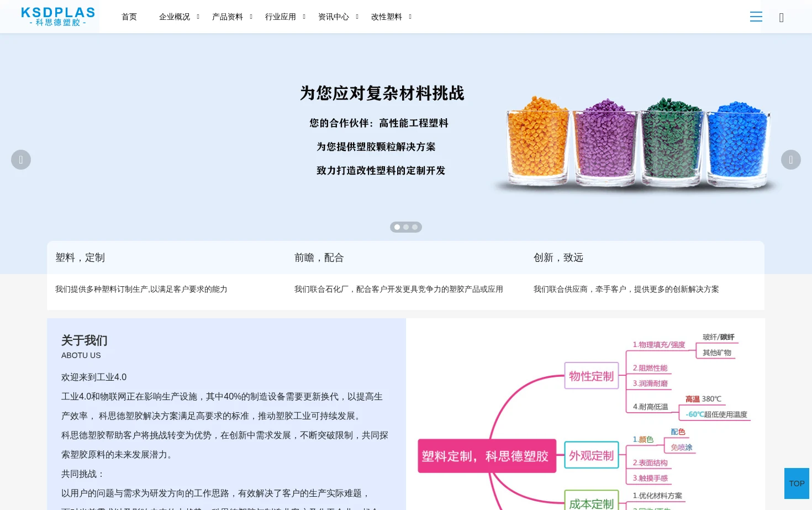The image size is (812, 510).
Task: Click the 我们联合供应商 description text
Action: pos(626,289)
